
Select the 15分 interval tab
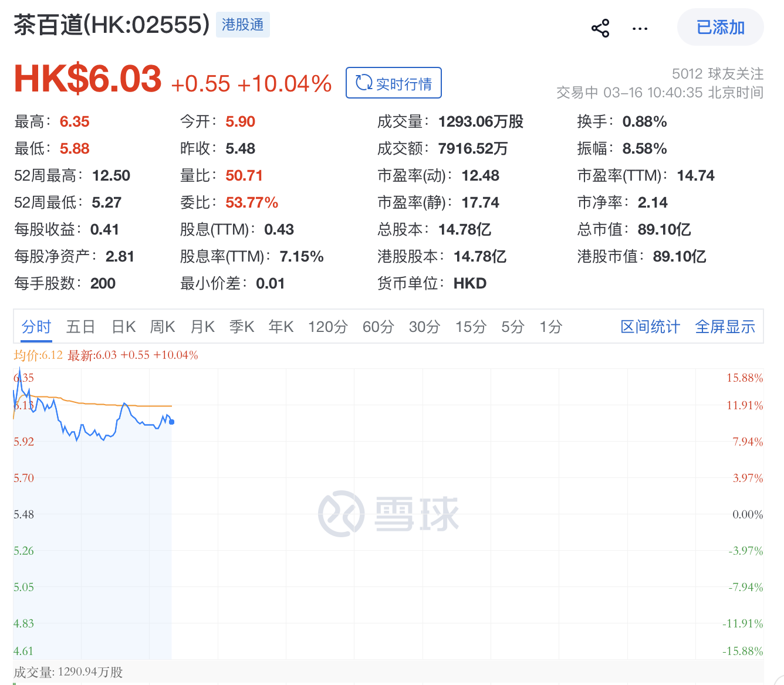click(471, 327)
